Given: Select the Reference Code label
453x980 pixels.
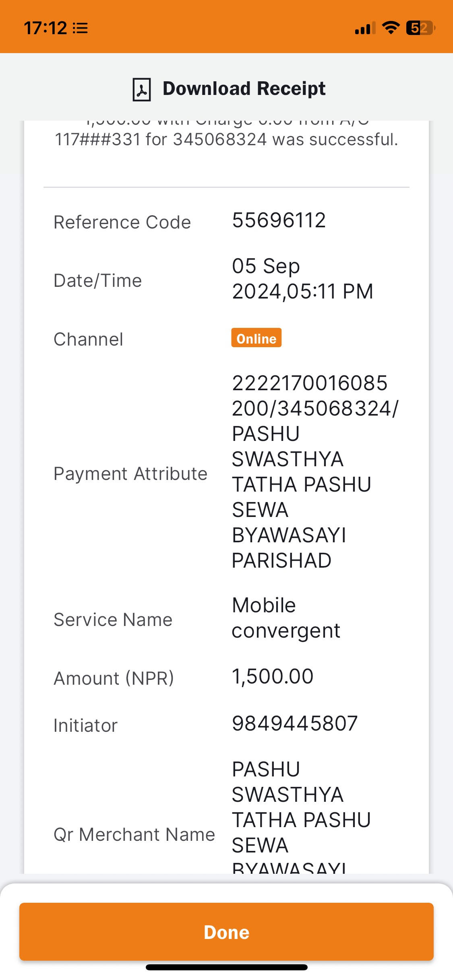Looking at the screenshot, I should pos(122,222).
